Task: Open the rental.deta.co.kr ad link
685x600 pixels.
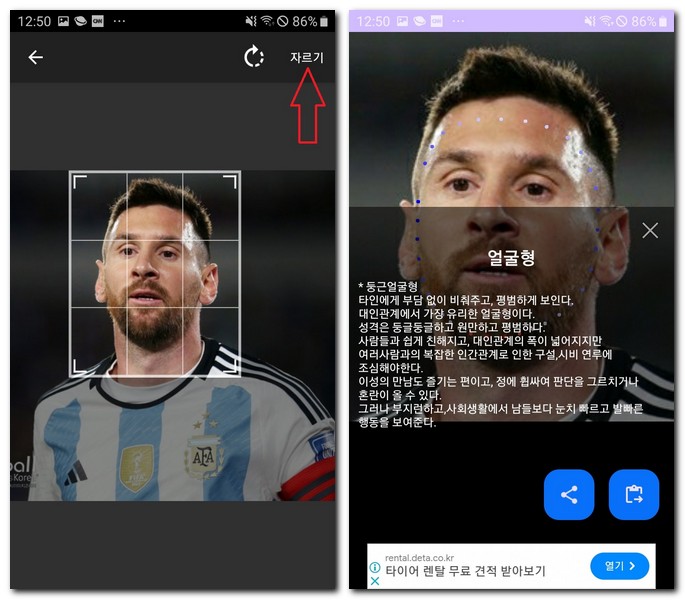Action: 419,558
